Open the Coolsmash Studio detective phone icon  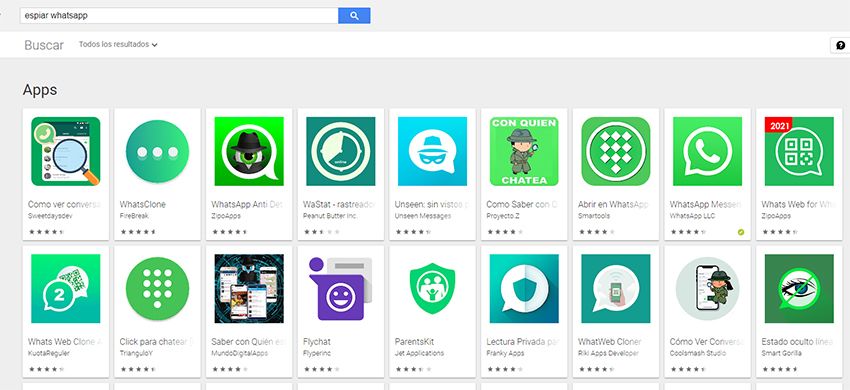pyautogui.click(x=707, y=289)
